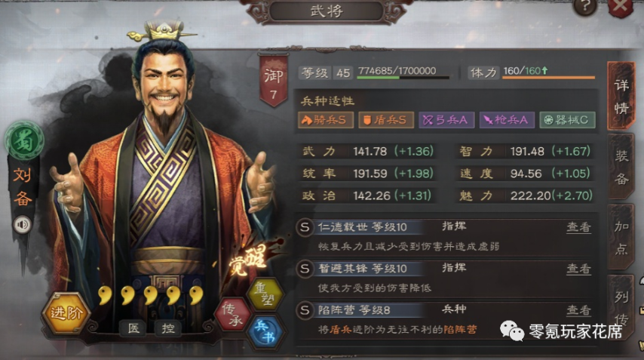The image size is (644, 360).
Task: Click the orange 进阶 hexagon button
Action: point(66,312)
